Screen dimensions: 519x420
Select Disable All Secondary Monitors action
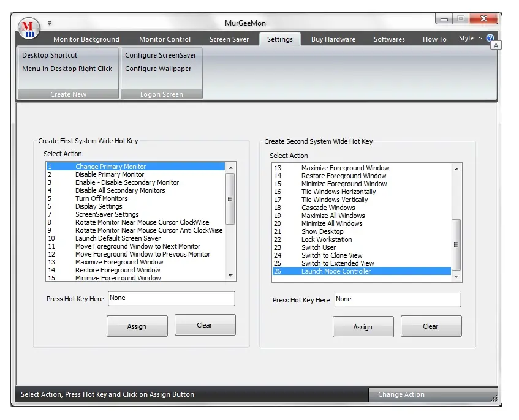click(135, 190)
